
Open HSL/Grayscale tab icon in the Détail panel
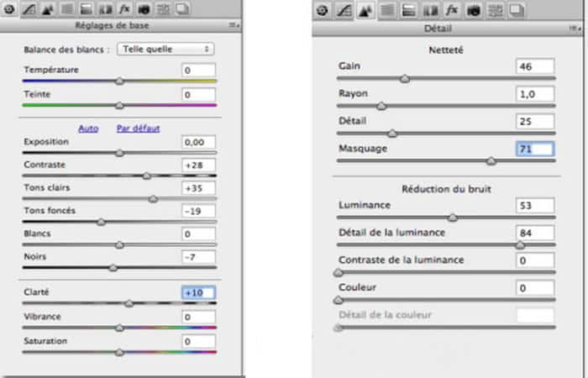click(387, 10)
